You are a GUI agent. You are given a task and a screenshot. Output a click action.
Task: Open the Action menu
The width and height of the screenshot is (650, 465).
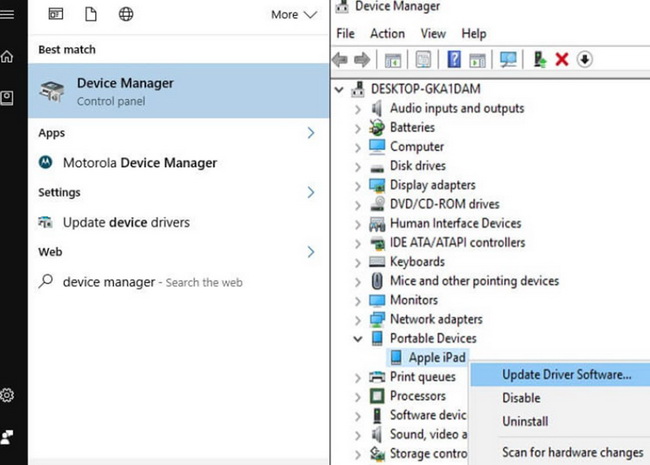coord(387,33)
